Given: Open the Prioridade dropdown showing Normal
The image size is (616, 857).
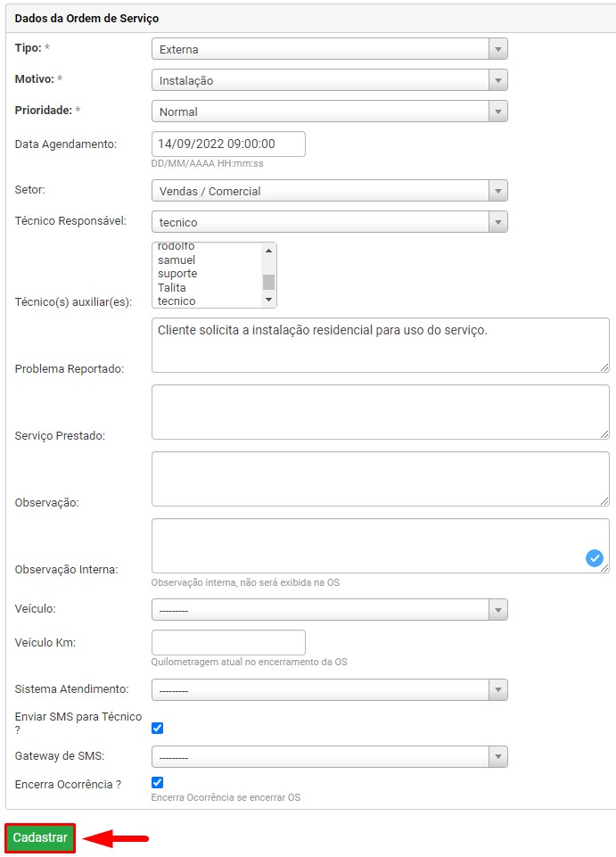Looking at the screenshot, I should [330, 111].
